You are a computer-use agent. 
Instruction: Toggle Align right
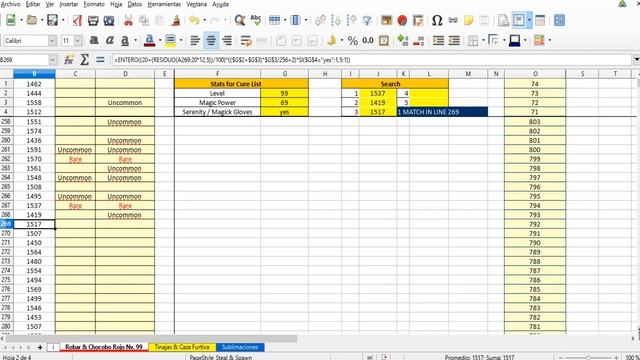pos(227,40)
